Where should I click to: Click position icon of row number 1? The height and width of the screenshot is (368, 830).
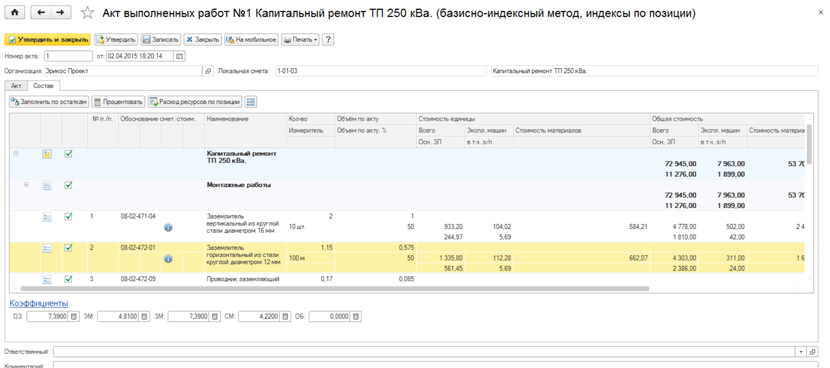coord(47,217)
